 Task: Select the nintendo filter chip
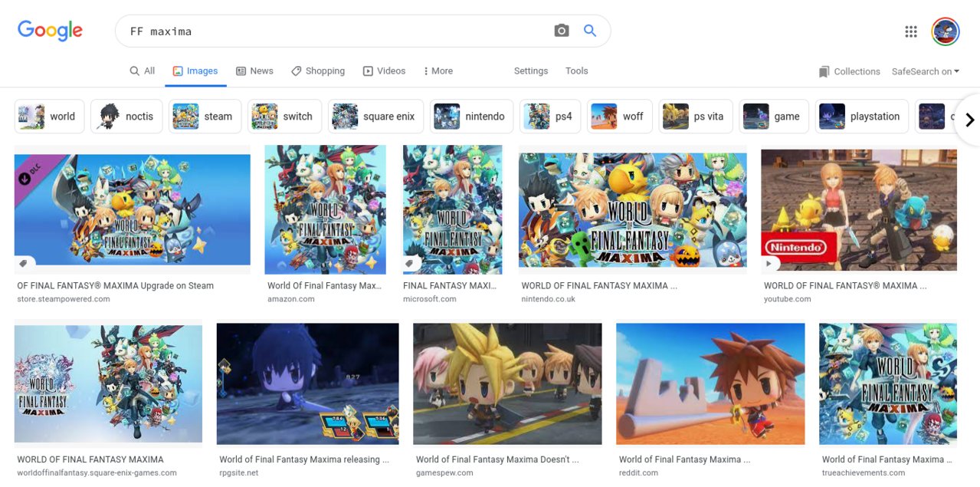[471, 117]
